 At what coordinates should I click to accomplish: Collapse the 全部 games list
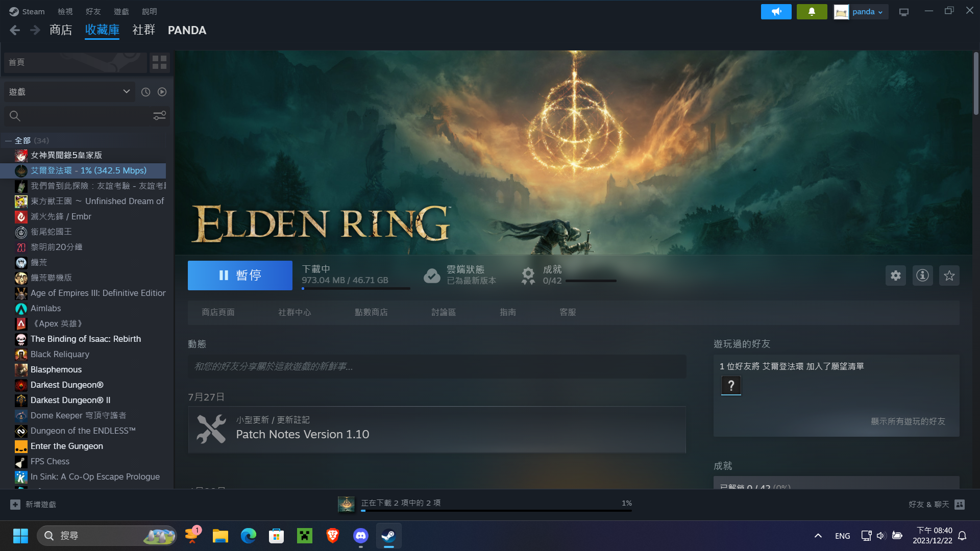(x=9, y=140)
